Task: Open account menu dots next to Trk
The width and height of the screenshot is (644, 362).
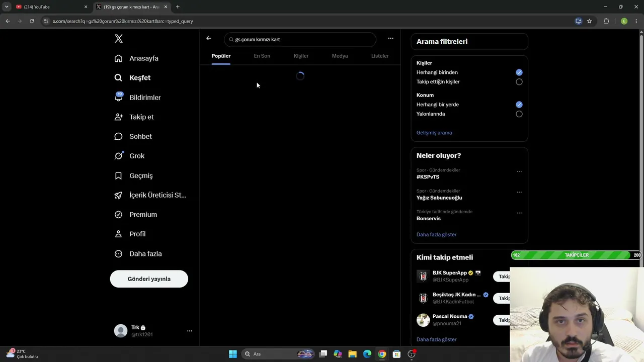Action: click(190, 331)
